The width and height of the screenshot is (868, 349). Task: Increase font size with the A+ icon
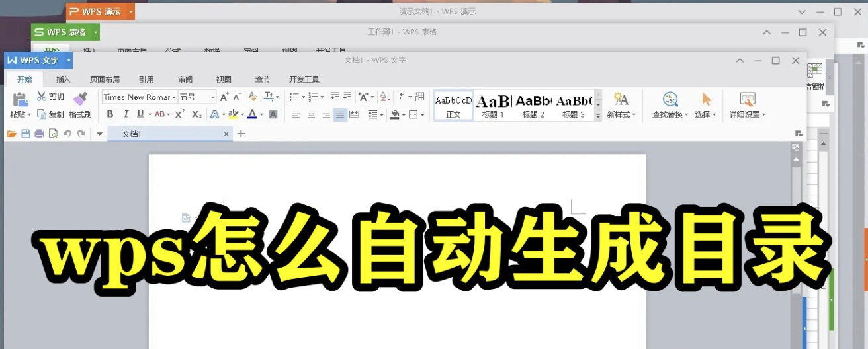[x=224, y=97]
